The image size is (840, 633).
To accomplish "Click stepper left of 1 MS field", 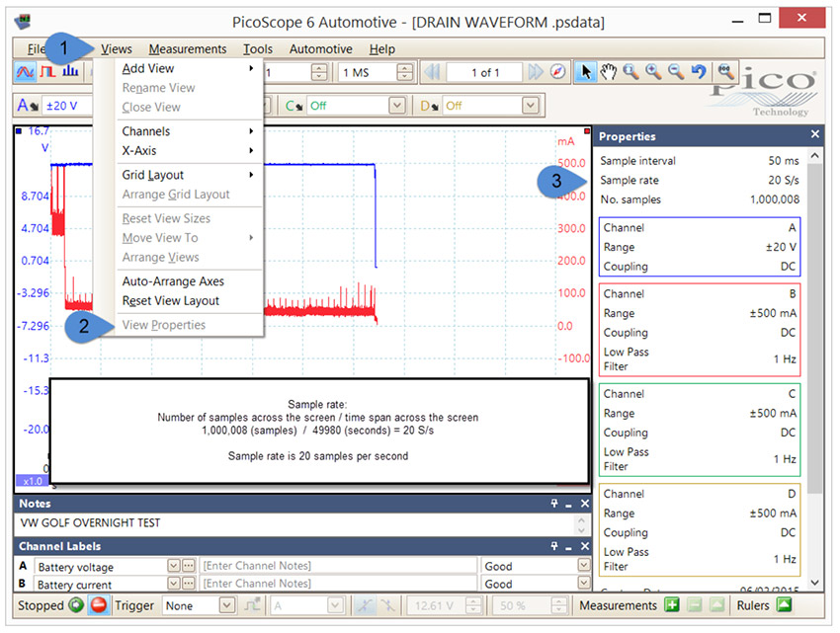I will coord(319,72).
